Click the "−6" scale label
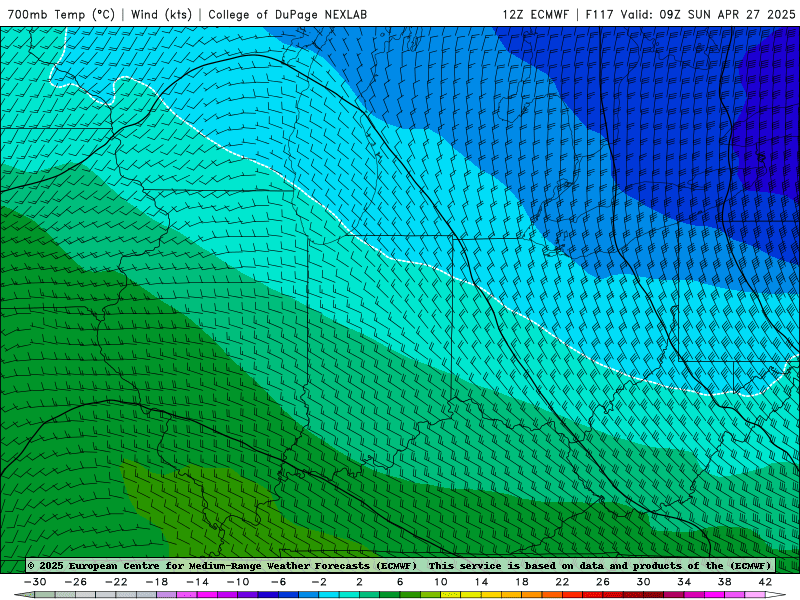 (x=278, y=582)
